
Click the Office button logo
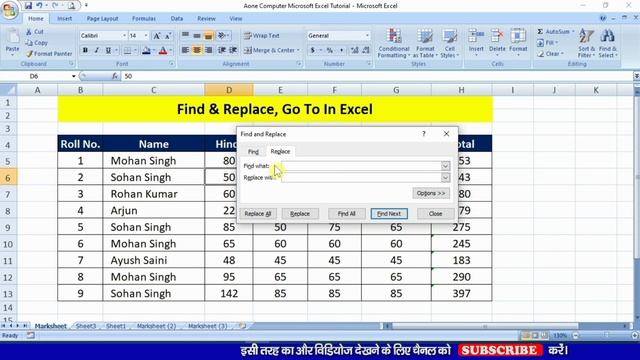(x=9, y=10)
